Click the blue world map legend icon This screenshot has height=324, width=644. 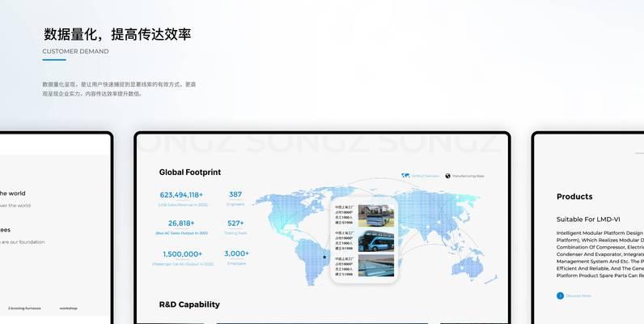point(405,176)
